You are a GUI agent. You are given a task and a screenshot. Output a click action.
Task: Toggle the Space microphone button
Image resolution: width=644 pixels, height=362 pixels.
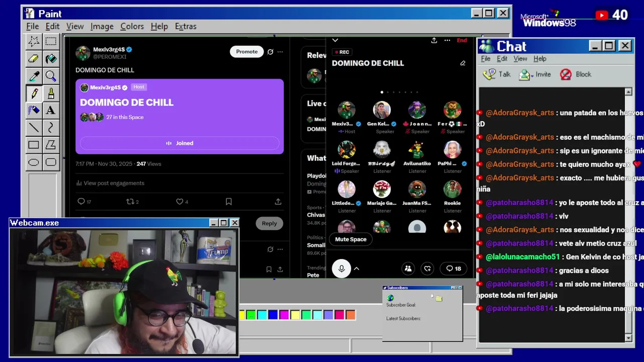[341, 268]
